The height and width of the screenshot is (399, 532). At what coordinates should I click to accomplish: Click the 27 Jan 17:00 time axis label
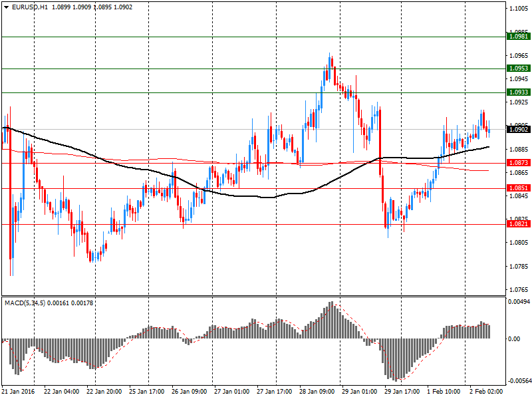pos(274,392)
